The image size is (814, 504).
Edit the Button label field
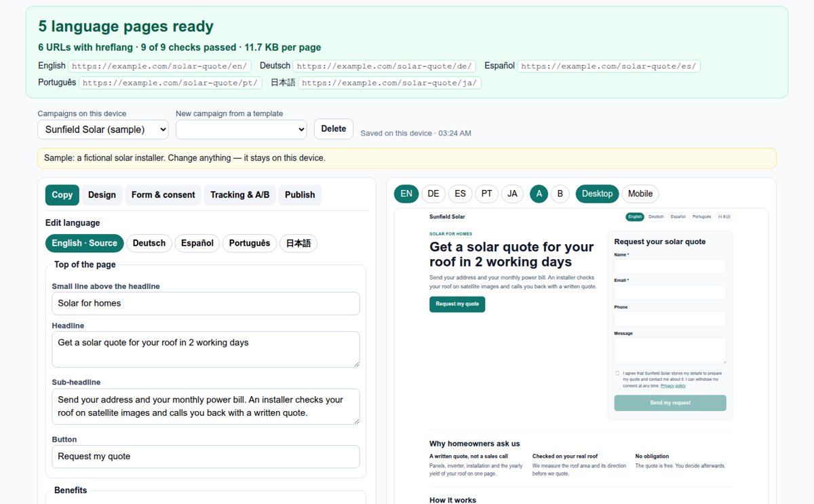tap(206, 457)
